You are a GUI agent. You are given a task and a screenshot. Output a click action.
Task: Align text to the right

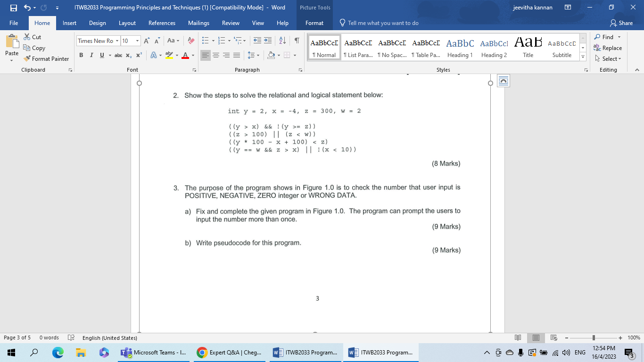(226, 55)
